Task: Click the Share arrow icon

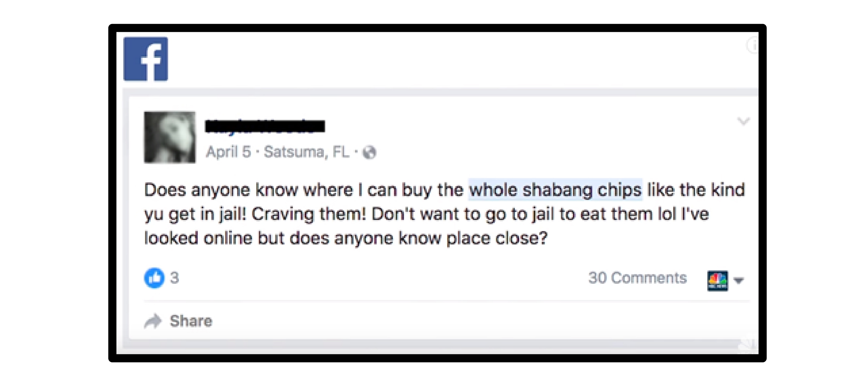Action: tap(153, 321)
